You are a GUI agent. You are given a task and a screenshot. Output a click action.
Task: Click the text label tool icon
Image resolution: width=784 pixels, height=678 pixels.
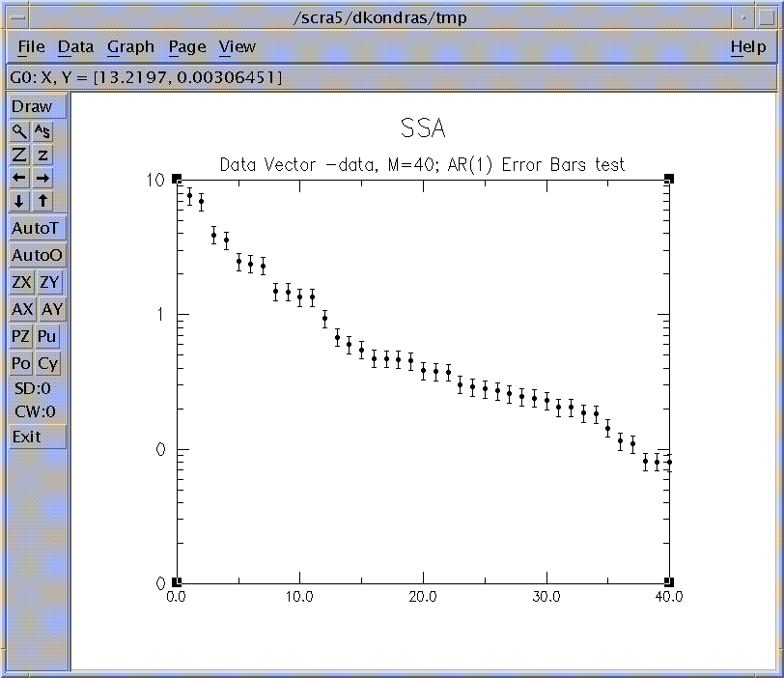pyautogui.click(x=44, y=131)
